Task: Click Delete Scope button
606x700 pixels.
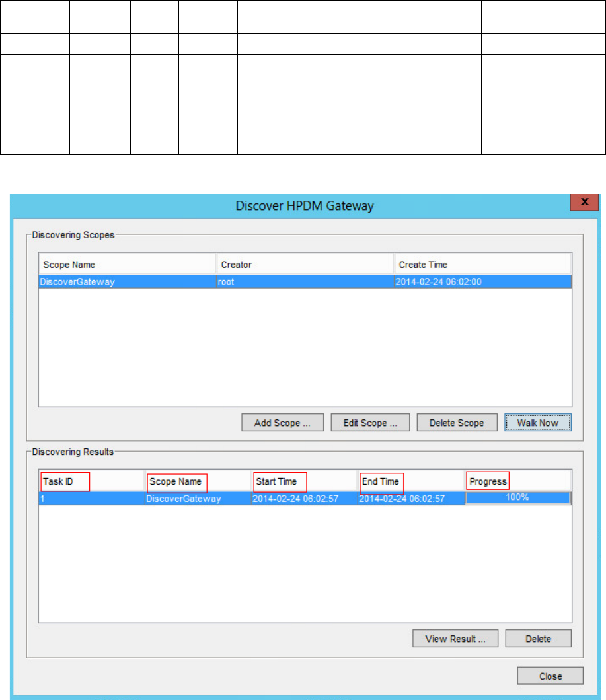Action: (457, 423)
